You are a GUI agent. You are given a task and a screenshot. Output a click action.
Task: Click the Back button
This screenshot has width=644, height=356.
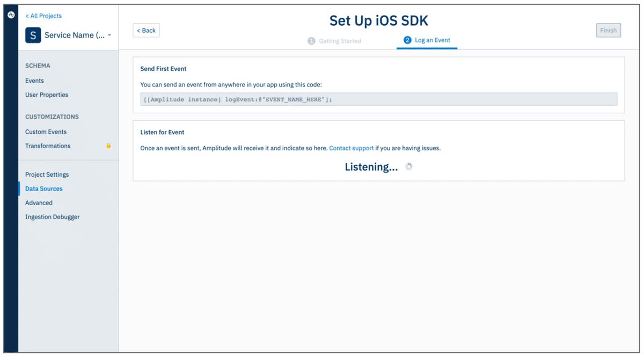[146, 31]
